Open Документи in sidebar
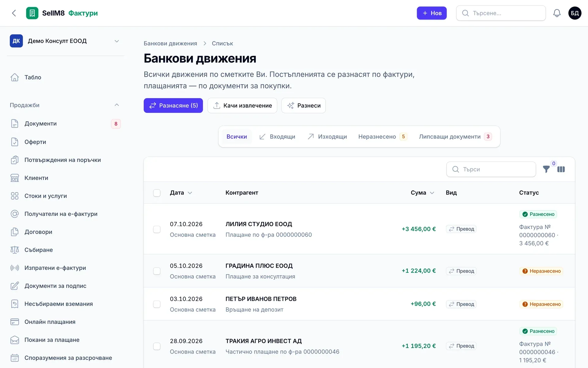 click(x=65, y=124)
